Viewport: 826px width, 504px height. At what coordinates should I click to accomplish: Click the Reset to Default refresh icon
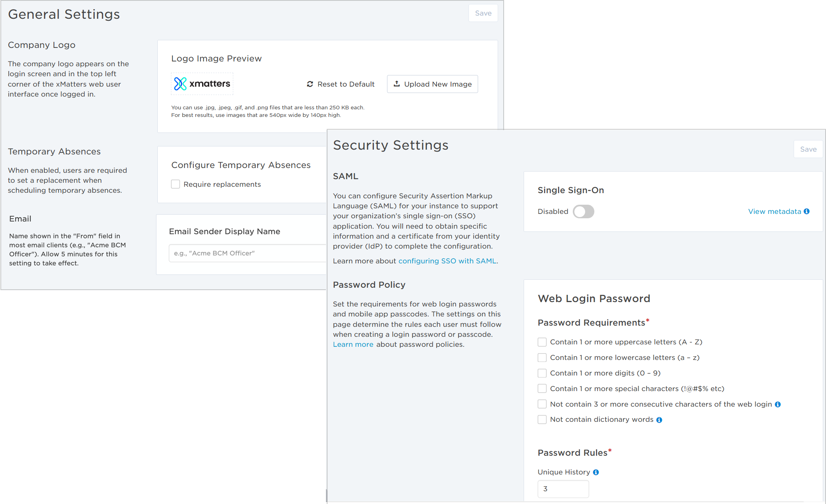[310, 84]
